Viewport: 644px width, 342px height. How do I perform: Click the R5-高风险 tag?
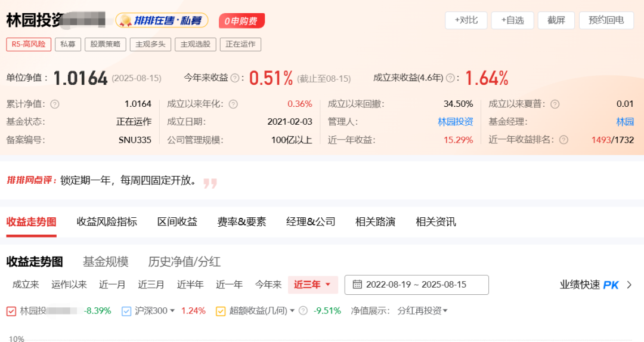pyautogui.click(x=29, y=44)
